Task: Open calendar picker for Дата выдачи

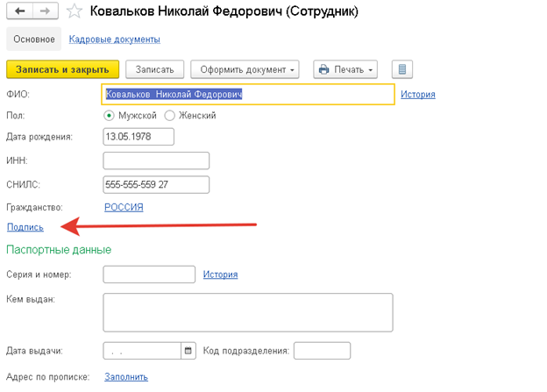Action: click(x=188, y=351)
